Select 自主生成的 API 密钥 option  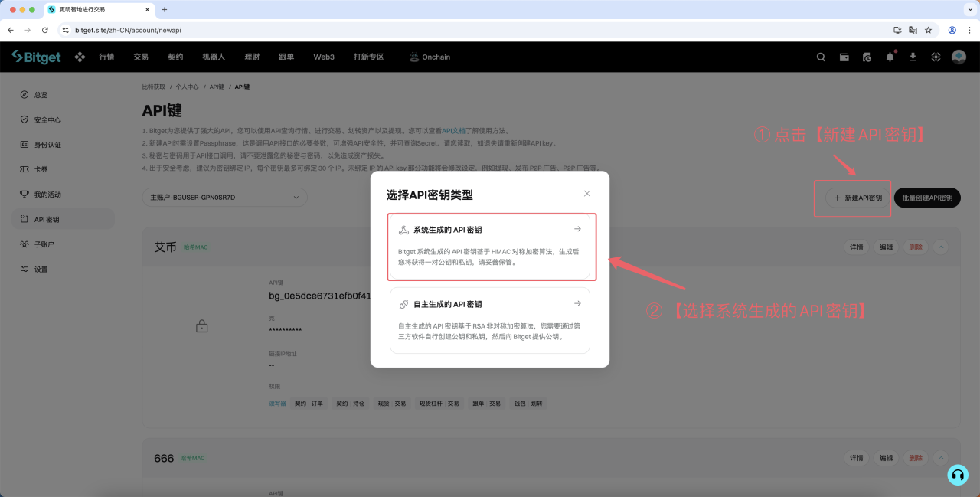click(x=490, y=320)
